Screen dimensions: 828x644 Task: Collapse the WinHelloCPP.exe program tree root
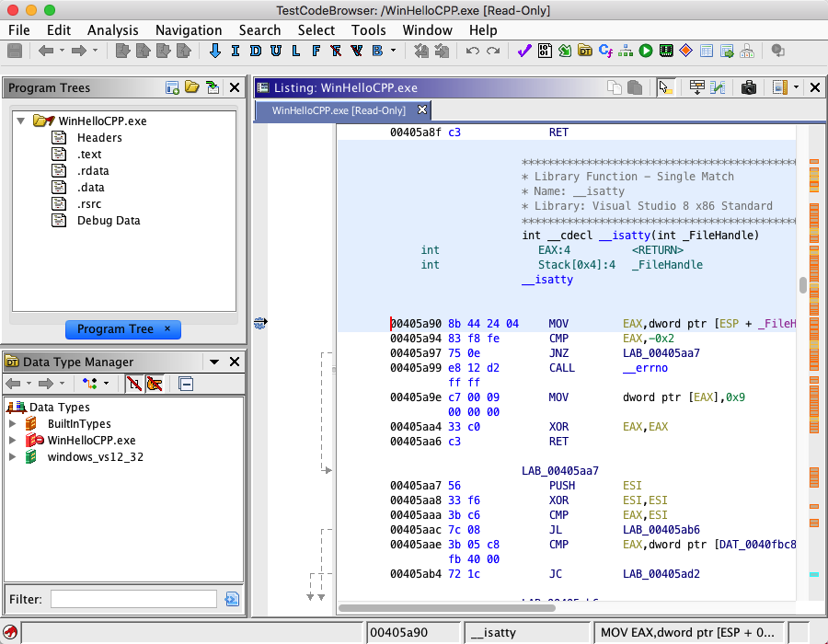20,121
